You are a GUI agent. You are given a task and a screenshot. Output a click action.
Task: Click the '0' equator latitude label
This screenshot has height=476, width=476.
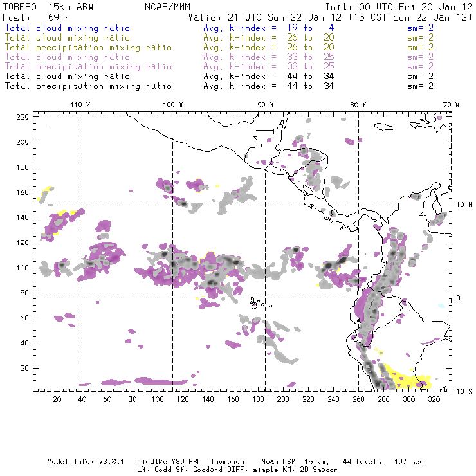tap(459, 298)
